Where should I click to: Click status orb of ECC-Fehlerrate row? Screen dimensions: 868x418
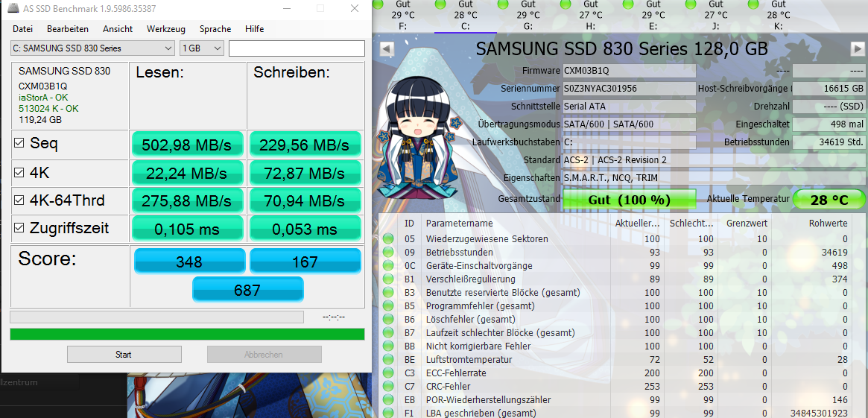[388, 373]
